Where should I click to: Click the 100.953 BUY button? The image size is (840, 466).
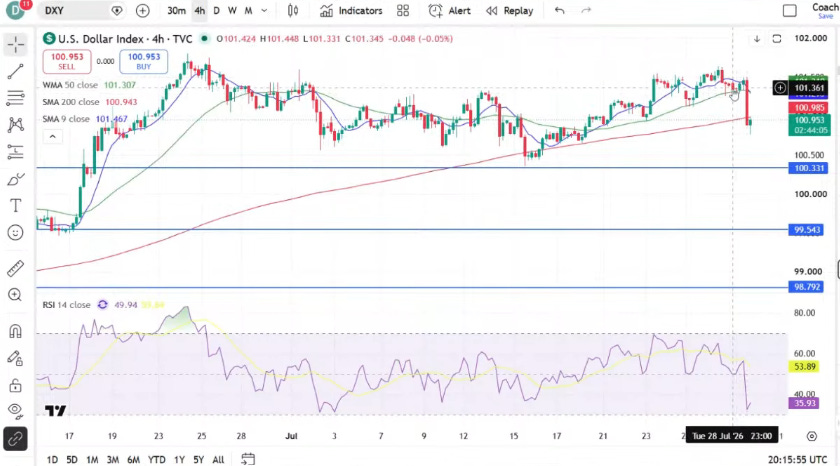click(144, 61)
